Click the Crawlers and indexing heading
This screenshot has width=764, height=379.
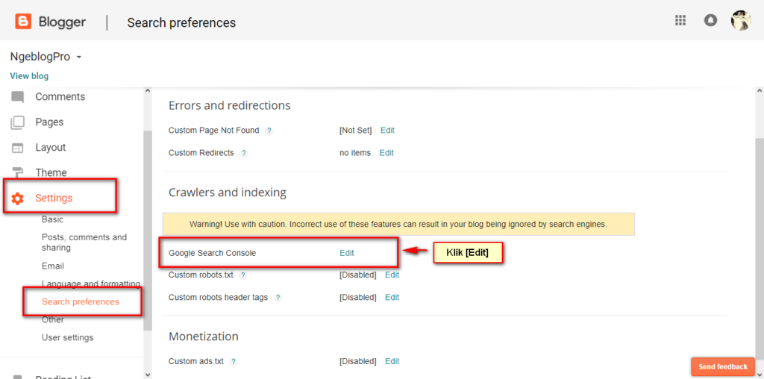point(227,192)
